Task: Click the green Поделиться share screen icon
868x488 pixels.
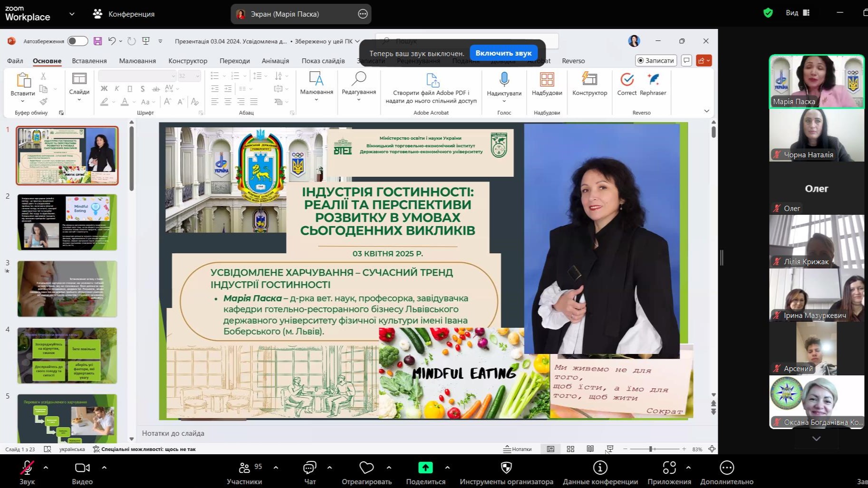Action: [x=425, y=468]
